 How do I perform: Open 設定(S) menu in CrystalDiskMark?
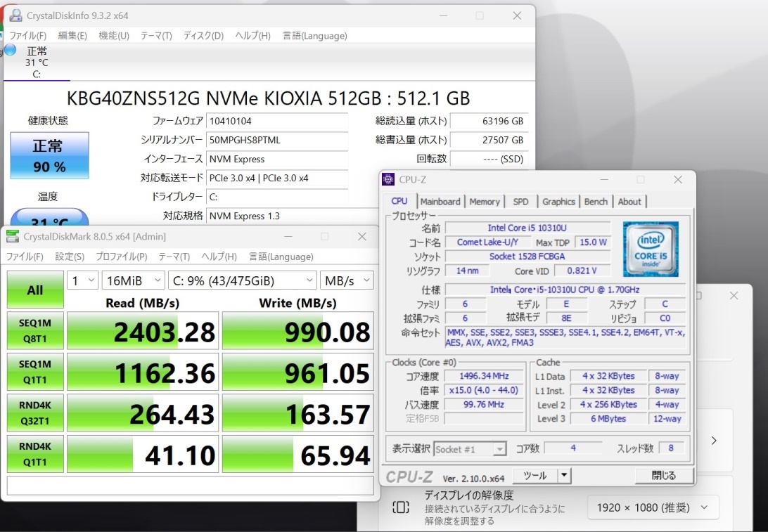(70, 257)
